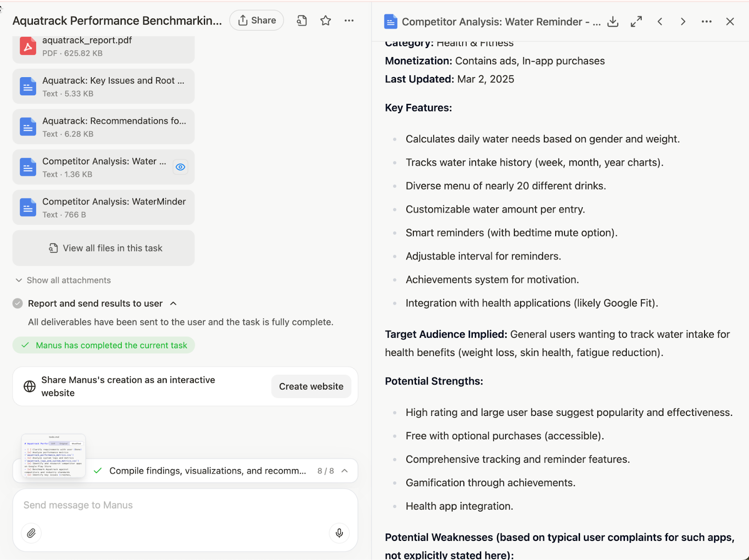The image size is (749, 560).
Task: Go to the next document
Action: pos(683,22)
